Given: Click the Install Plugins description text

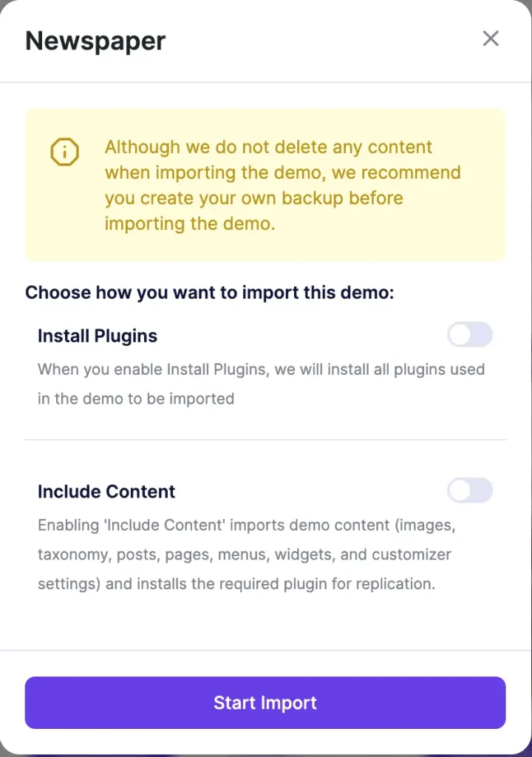Looking at the screenshot, I should click(x=261, y=384).
